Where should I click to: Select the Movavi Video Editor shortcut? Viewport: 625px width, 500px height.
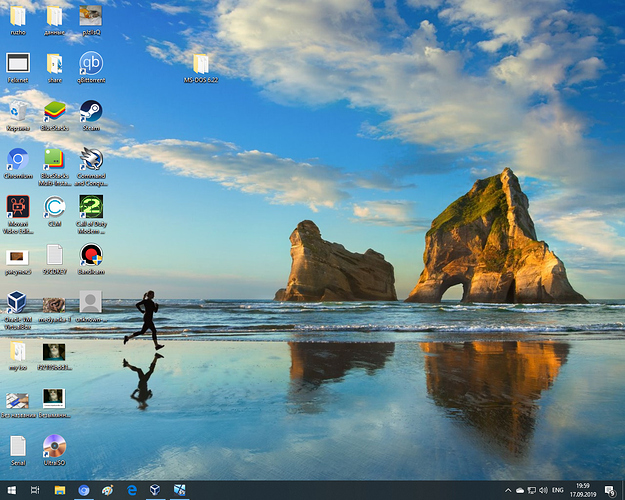pos(18,214)
